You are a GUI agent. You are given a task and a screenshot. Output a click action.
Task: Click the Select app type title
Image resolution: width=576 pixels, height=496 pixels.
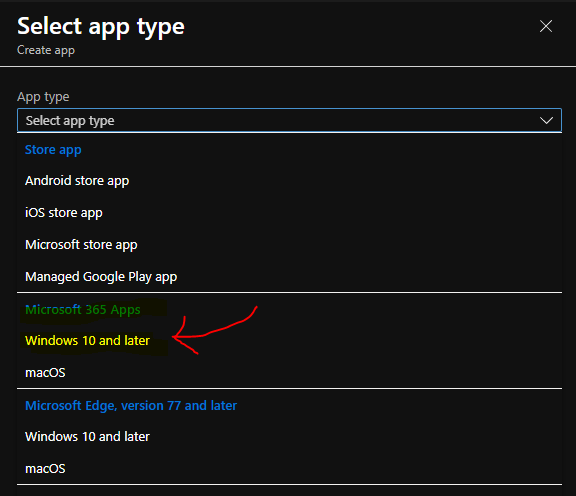pyautogui.click(x=101, y=26)
